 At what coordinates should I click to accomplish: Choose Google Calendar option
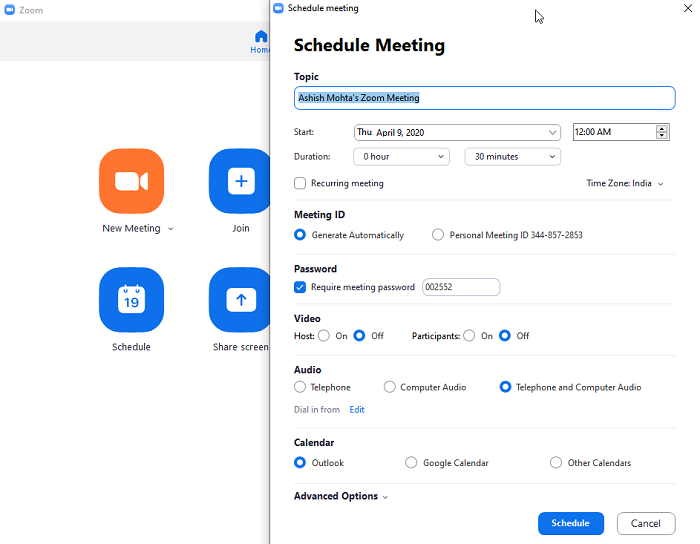(x=411, y=462)
